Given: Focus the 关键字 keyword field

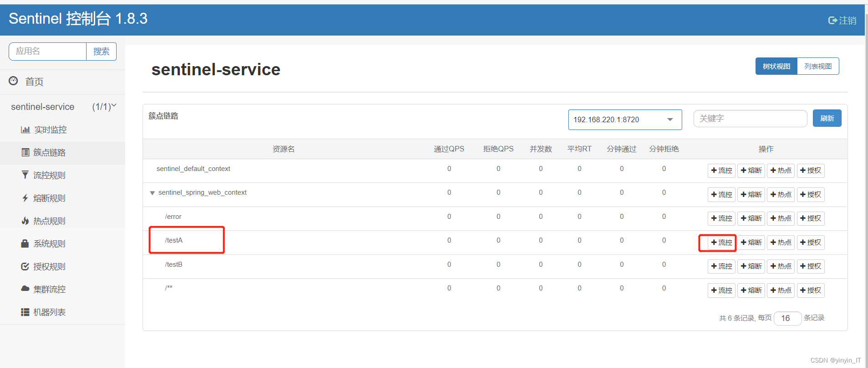Looking at the screenshot, I should coord(750,119).
